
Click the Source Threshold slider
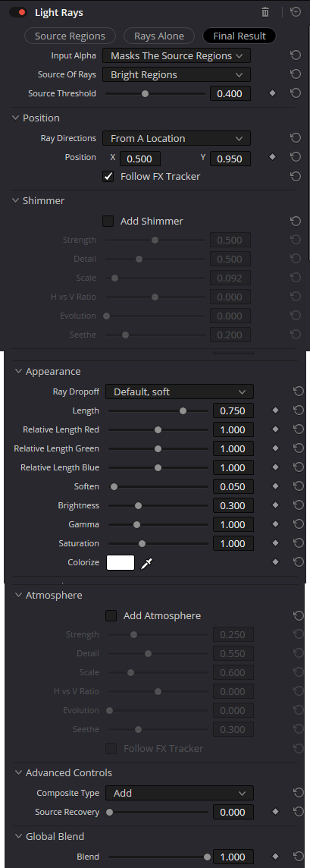pyautogui.click(x=155, y=93)
